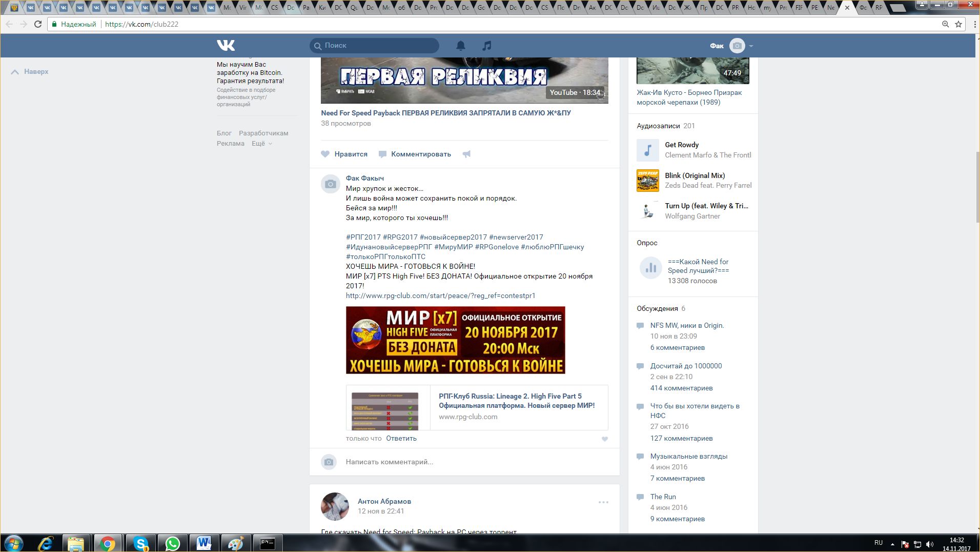The width and height of the screenshot is (980, 552).
Task: Open Need For Speed Payback video title
Action: 446,113
